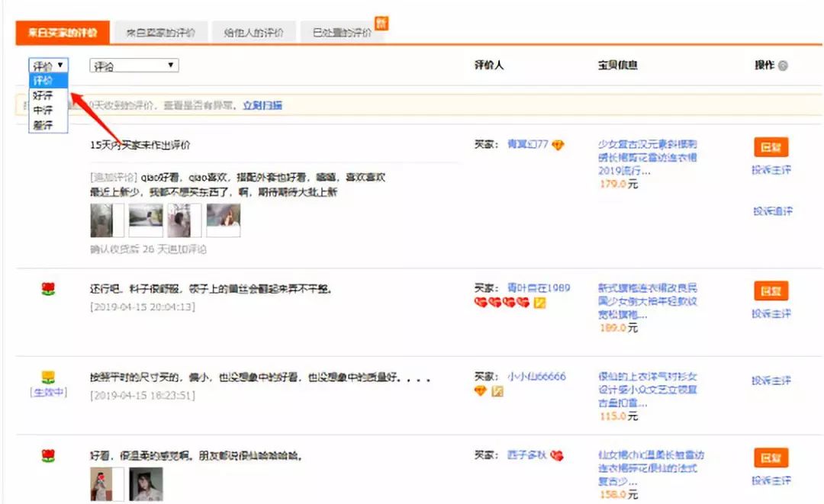Click the 立即扫描 link in the notice bar

(x=263, y=103)
